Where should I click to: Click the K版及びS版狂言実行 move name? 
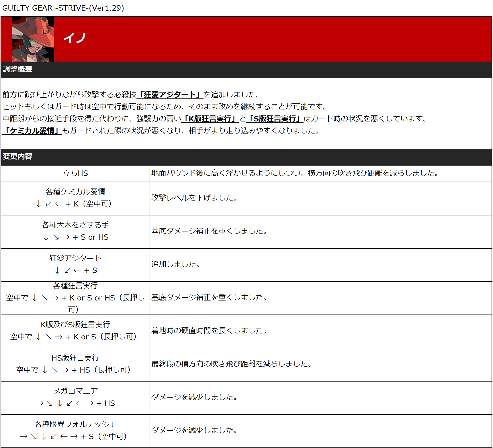coord(75,325)
